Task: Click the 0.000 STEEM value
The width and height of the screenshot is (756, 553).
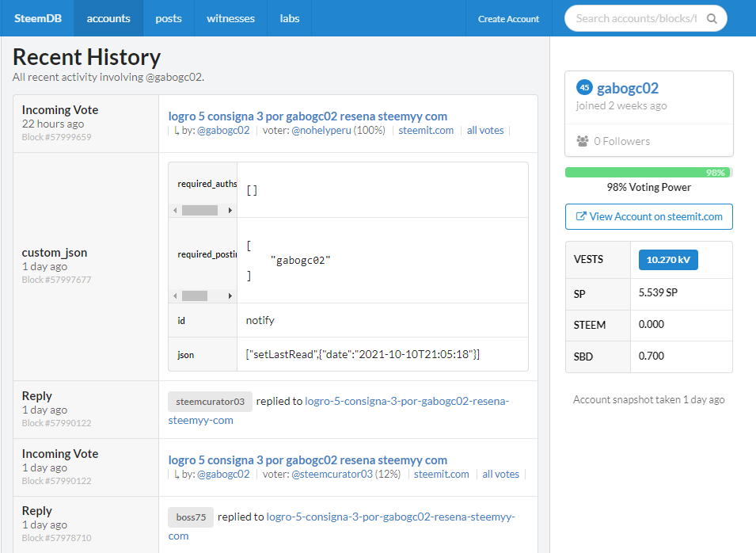Action: tap(652, 324)
